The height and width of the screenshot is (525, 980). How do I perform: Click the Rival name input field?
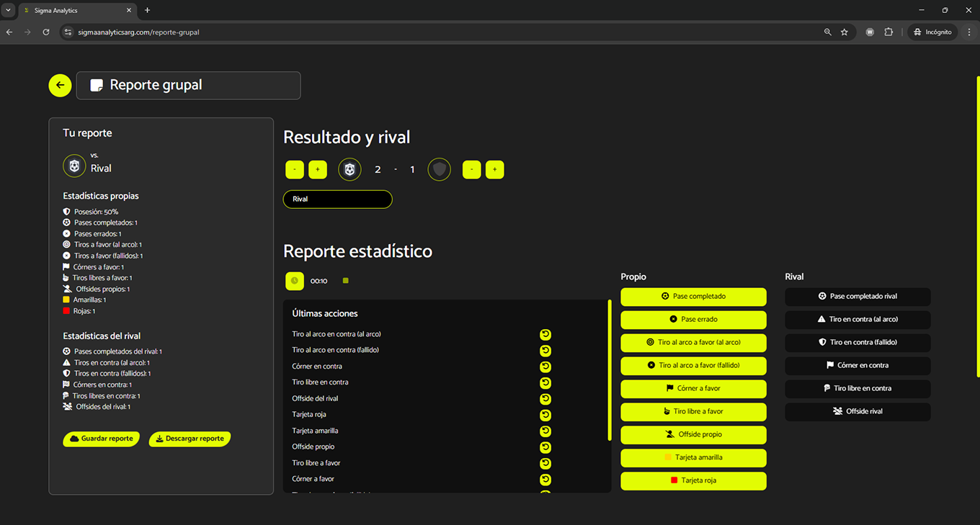click(337, 199)
